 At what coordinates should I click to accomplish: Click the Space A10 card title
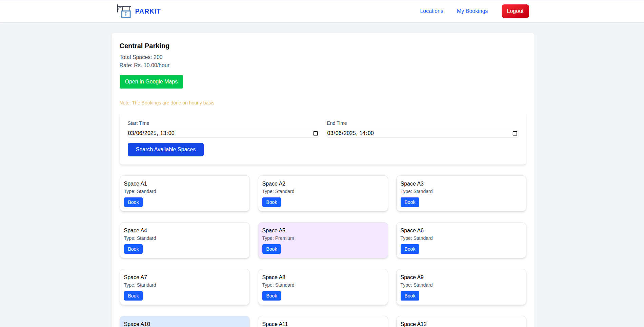137,324
